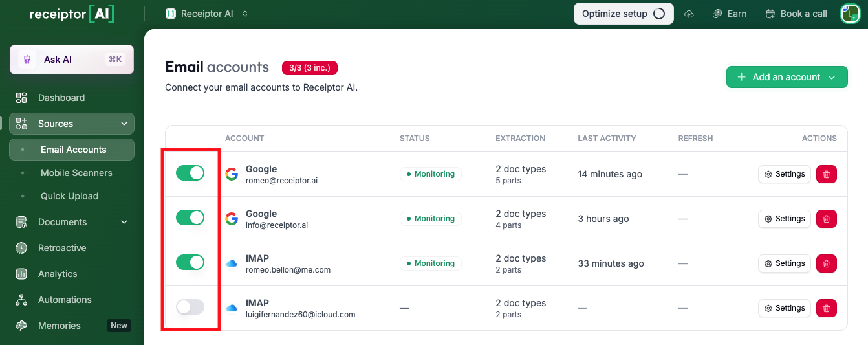Open the user profile avatar
868x345 pixels.
pos(849,14)
